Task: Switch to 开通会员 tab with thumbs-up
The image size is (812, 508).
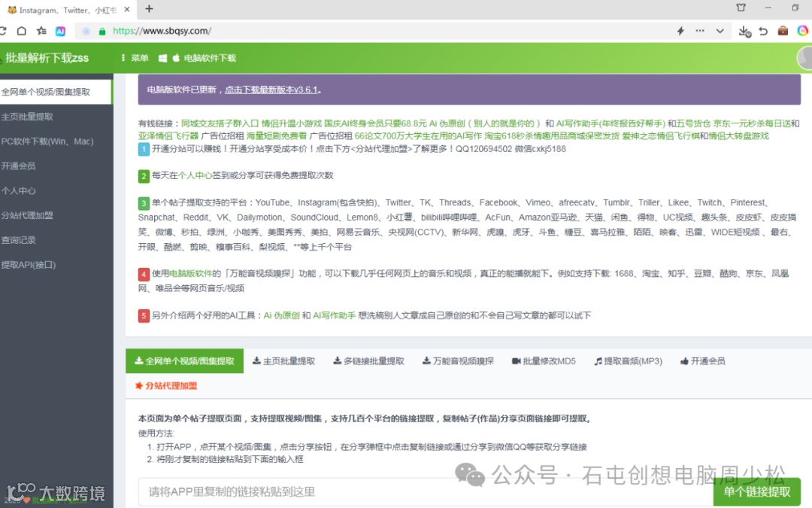Action: tap(703, 360)
